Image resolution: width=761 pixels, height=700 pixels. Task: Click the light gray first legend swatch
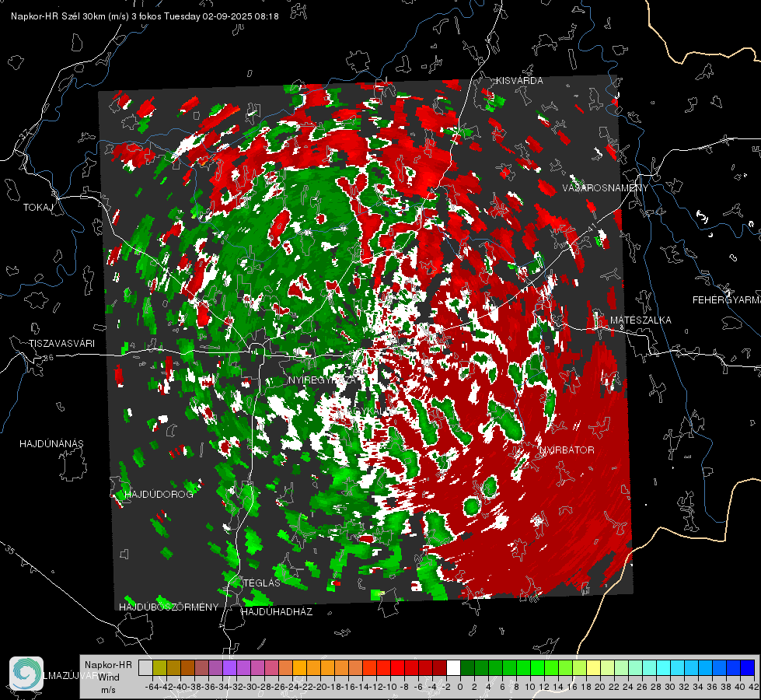(145, 668)
